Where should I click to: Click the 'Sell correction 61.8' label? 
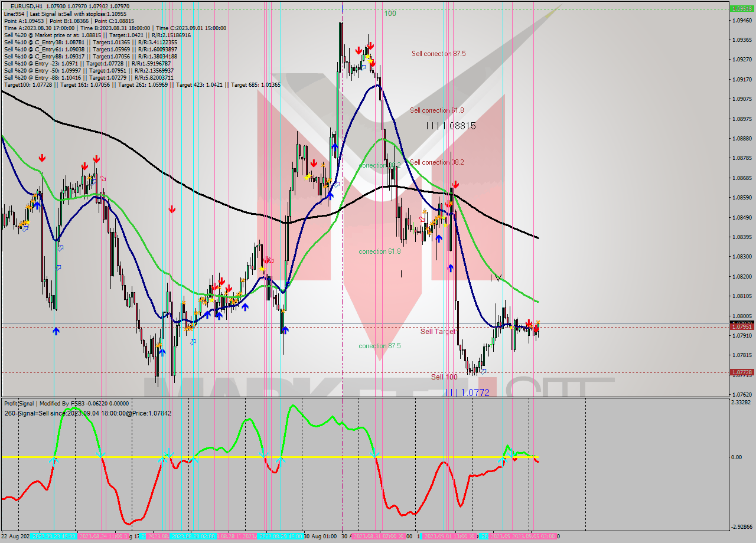click(436, 110)
